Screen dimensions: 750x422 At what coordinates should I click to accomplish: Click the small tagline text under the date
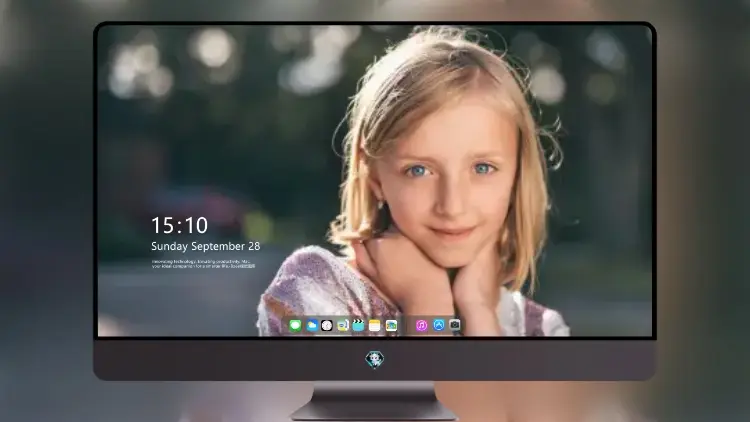(203, 264)
